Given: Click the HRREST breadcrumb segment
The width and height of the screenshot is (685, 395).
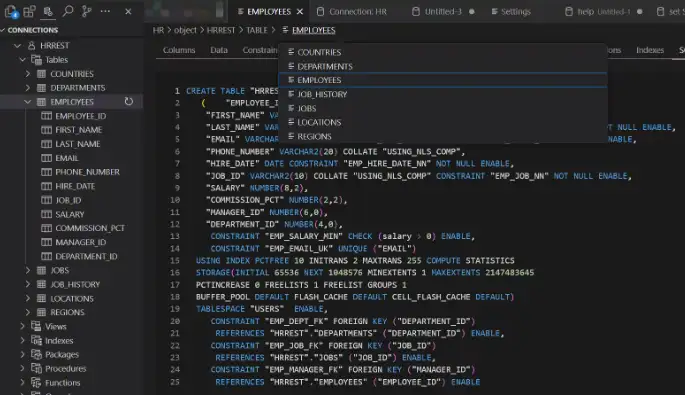Looking at the screenshot, I should click(x=221, y=30).
